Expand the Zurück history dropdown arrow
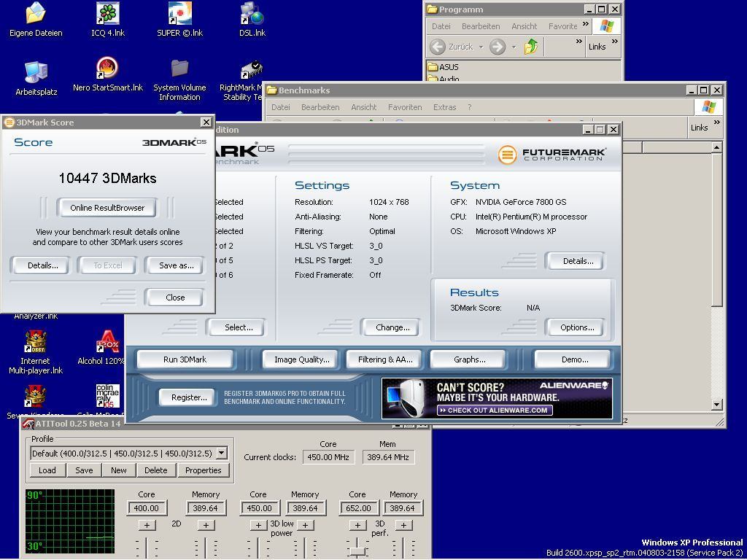The image size is (747, 560). pyautogui.click(x=481, y=47)
